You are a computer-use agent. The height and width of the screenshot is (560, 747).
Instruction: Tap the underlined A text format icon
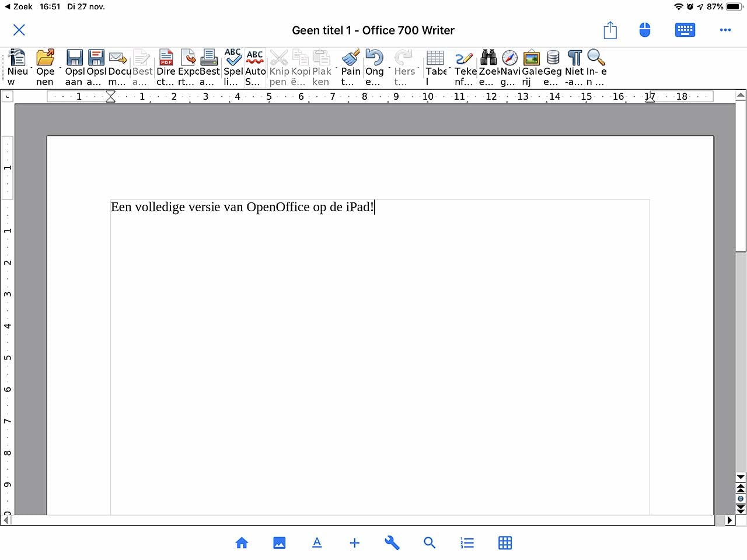click(x=317, y=543)
